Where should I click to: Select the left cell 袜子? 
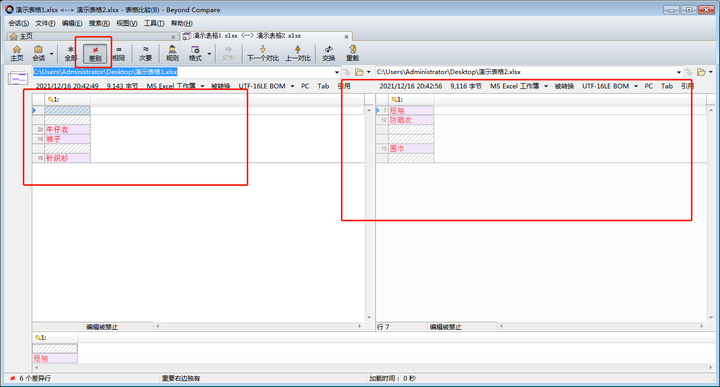(68, 139)
